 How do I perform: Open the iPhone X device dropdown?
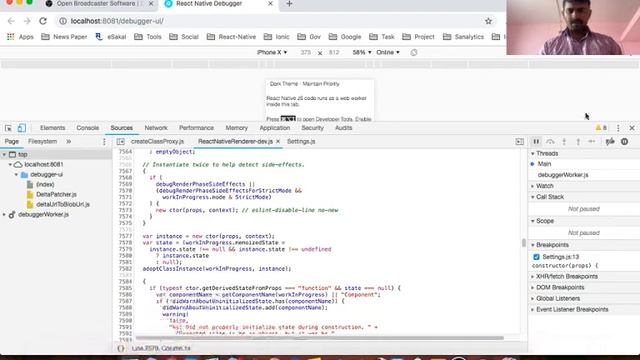[272, 53]
